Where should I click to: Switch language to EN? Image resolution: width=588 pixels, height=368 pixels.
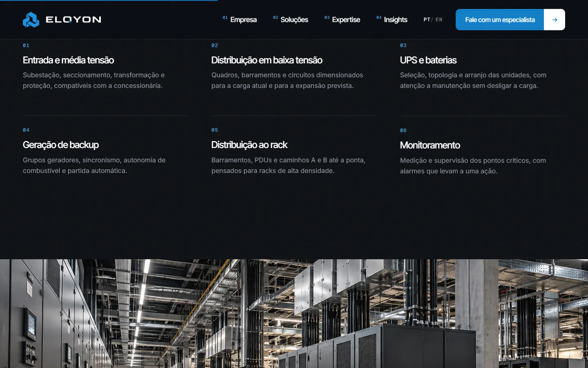439,20
